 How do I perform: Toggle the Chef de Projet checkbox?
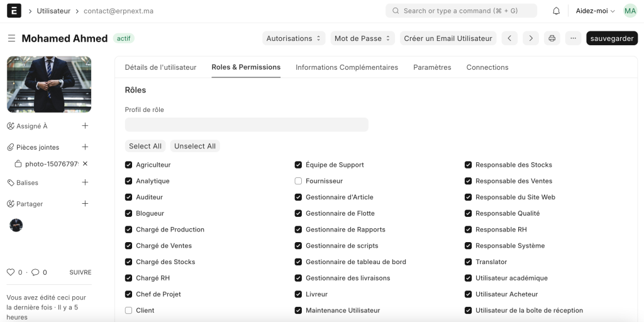click(128, 294)
